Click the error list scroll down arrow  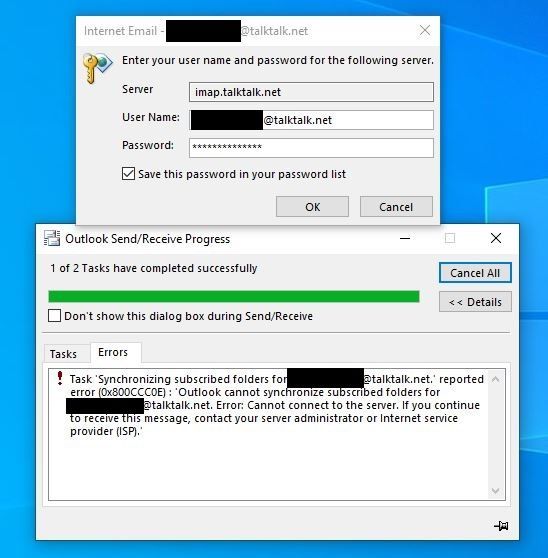click(x=495, y=491)
